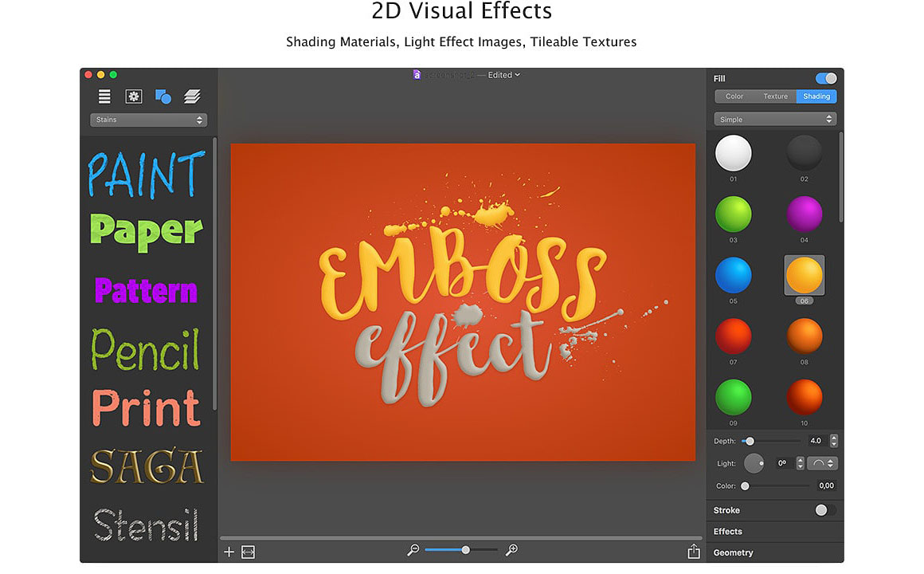
Task: Click the zoom in magnifier icon
Action: click(x=511, y=550)
